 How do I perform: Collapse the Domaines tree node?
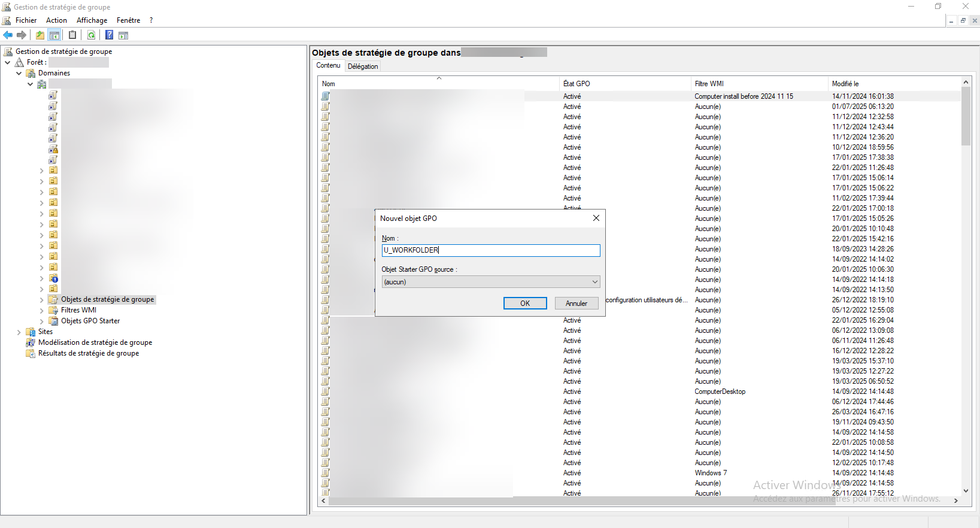19,73
